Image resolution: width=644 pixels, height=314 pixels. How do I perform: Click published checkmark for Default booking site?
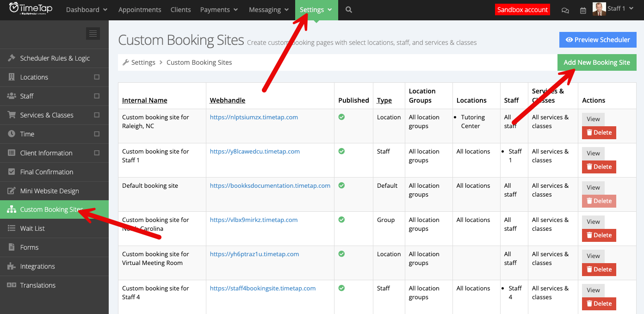341,185
